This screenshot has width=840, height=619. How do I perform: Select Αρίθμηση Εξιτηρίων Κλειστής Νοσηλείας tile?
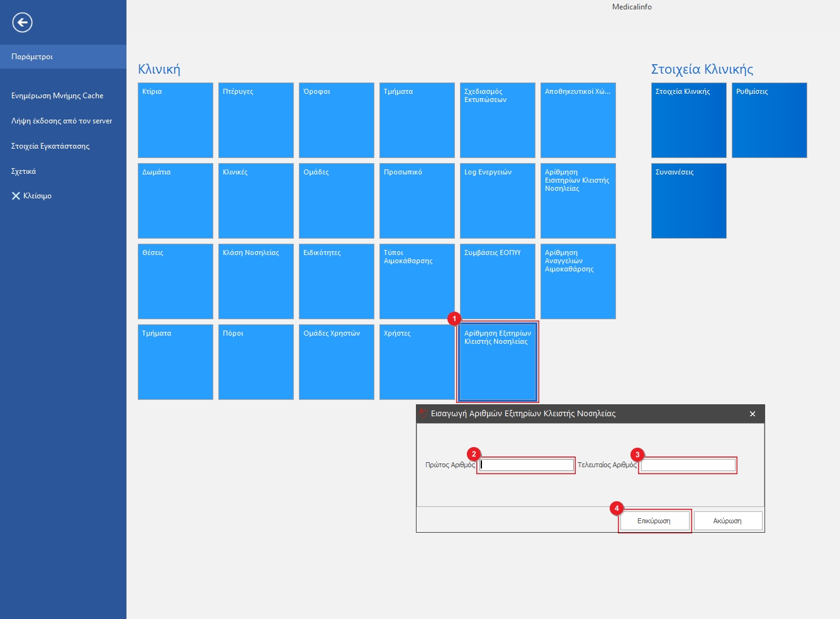pyautogui.click(x=497, y=362)
